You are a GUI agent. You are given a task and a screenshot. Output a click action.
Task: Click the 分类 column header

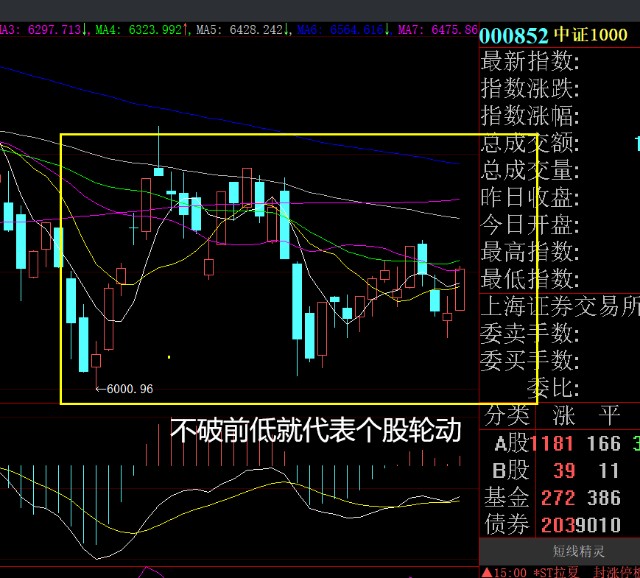click(507, 415)
